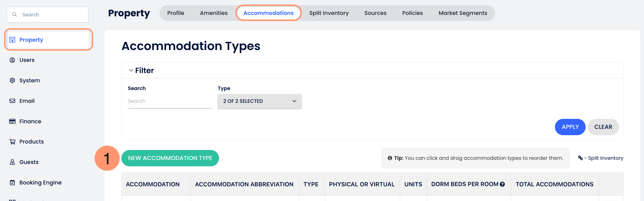This screenshot has height=201, width=644.
Task: Click the Finance card icon
Action: [12, 121]
